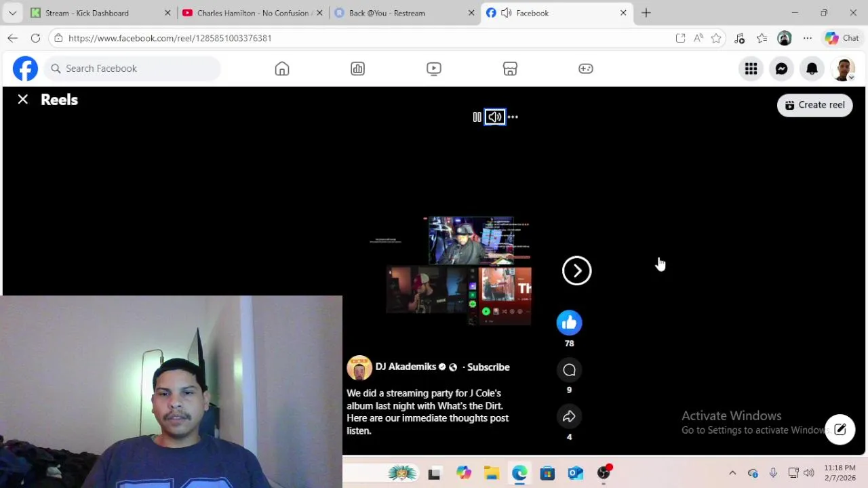The width and height of the screenshot is (868, 488).
Task: Open the Facebook gaming icon
Action: [586, 68]
